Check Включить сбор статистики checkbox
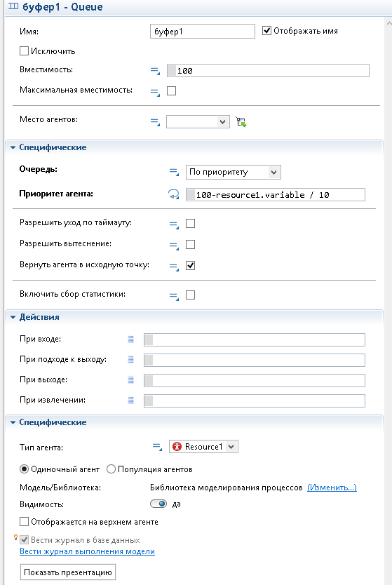This screenshot has height=585, width=392. 190,295
